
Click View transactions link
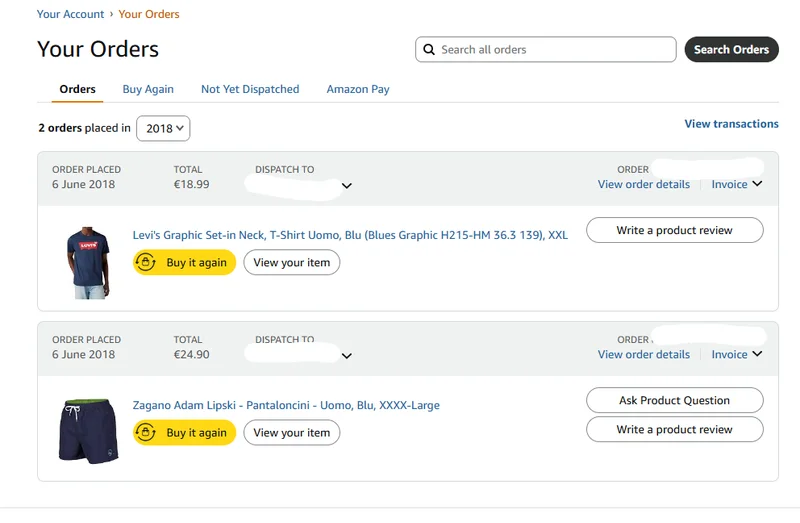[731, 123]
